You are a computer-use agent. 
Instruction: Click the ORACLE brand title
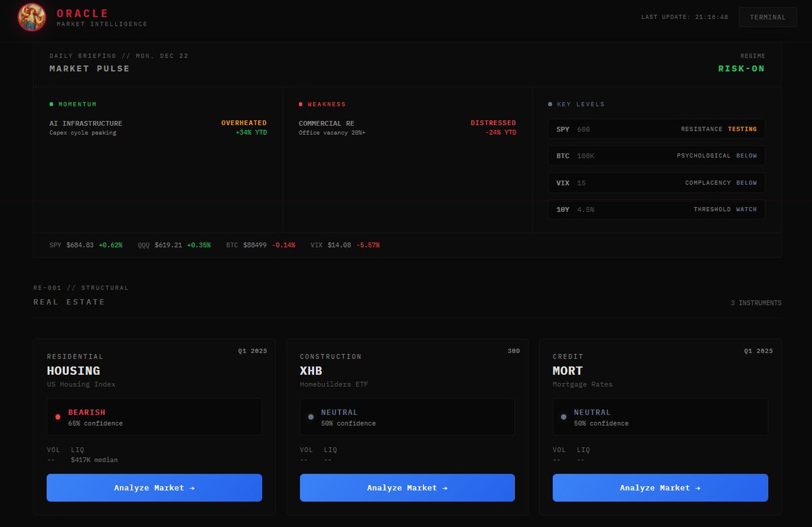(83, 13)
